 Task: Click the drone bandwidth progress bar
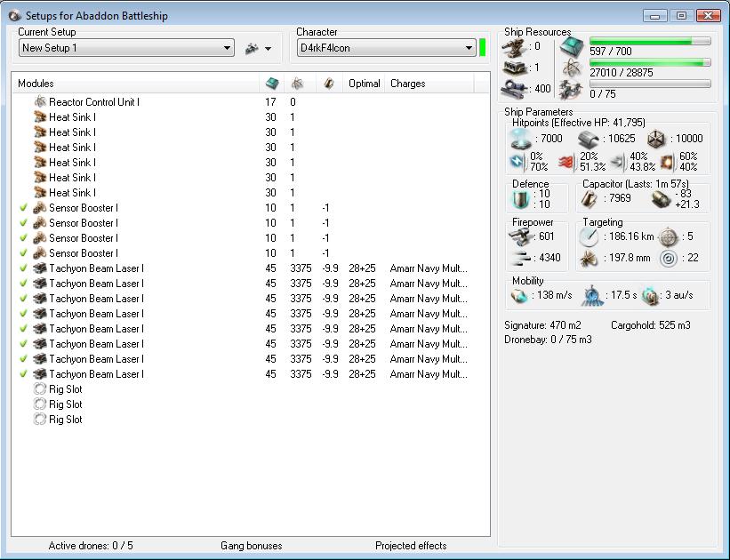pos(650,84)
